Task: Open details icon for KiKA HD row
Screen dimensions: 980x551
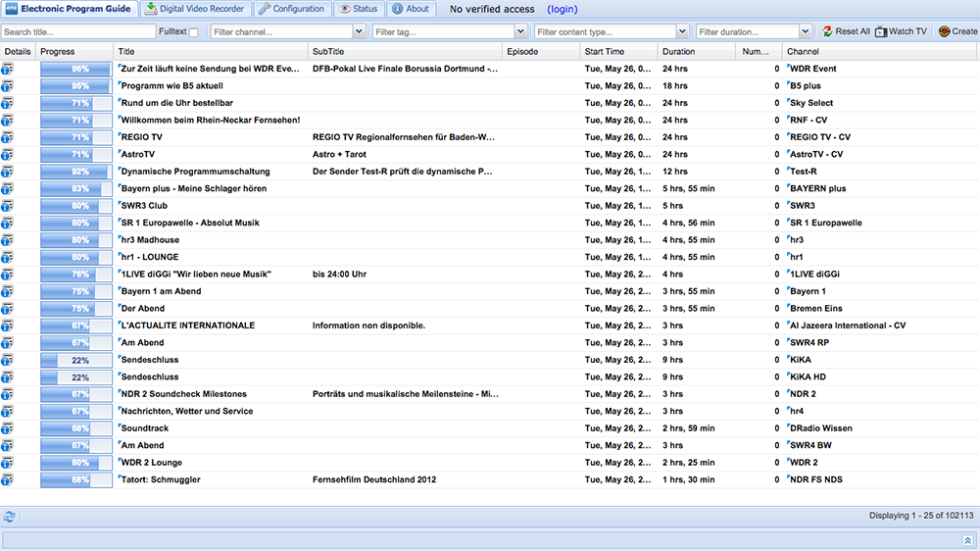Action: point(7,377)
